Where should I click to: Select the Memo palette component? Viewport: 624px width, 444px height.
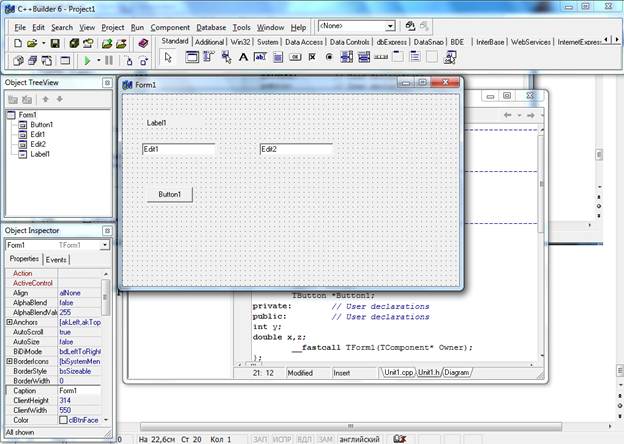[x=278, y=57]
